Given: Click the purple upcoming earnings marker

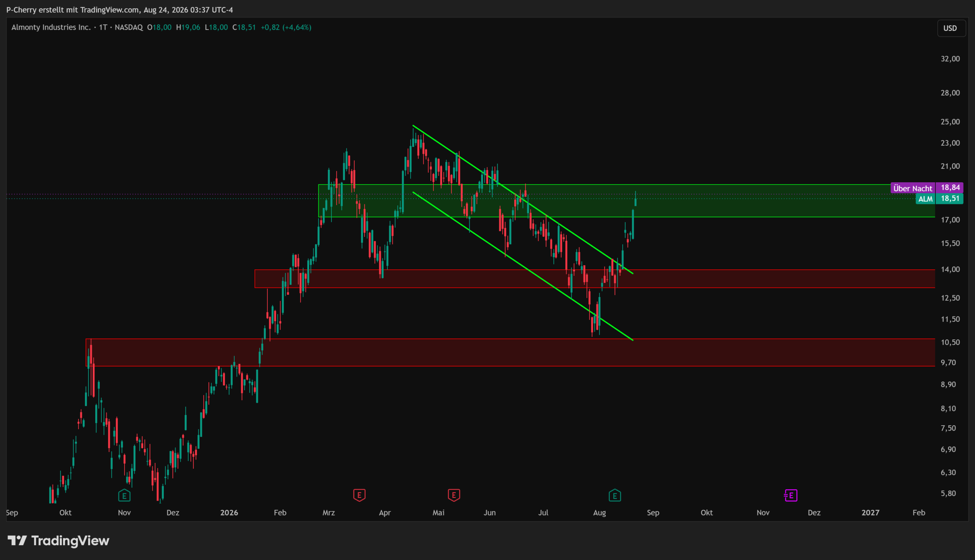Looking at the screenshot, I should click(x=790, y=495).
